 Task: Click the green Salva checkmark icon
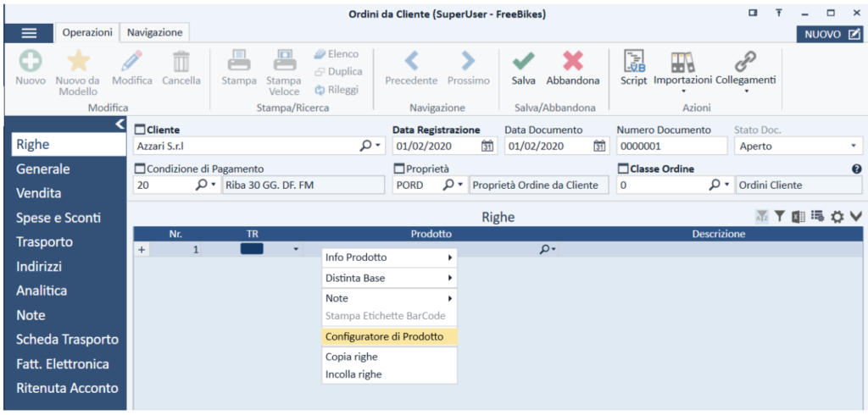pos(523,60)
